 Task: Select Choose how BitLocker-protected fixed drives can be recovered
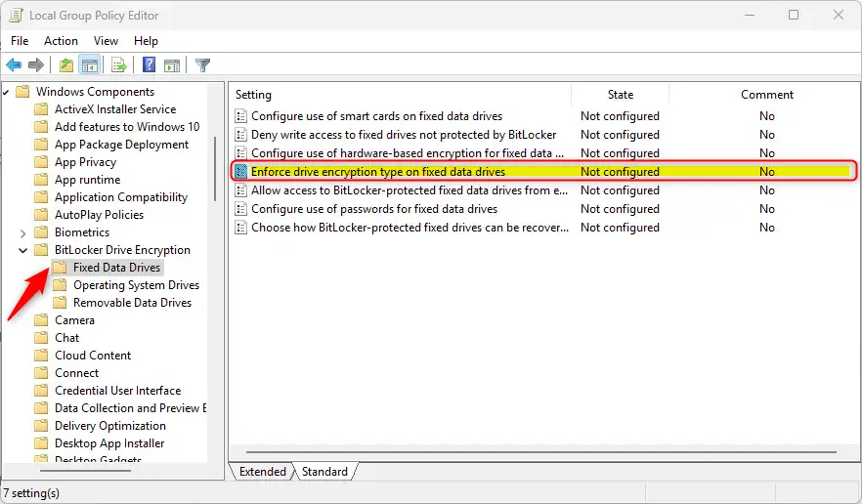(x=409, y=228)
